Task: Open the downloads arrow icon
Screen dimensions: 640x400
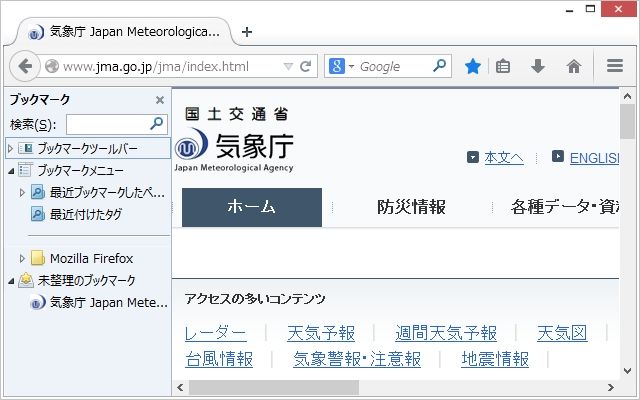Action: coord(538,66)
